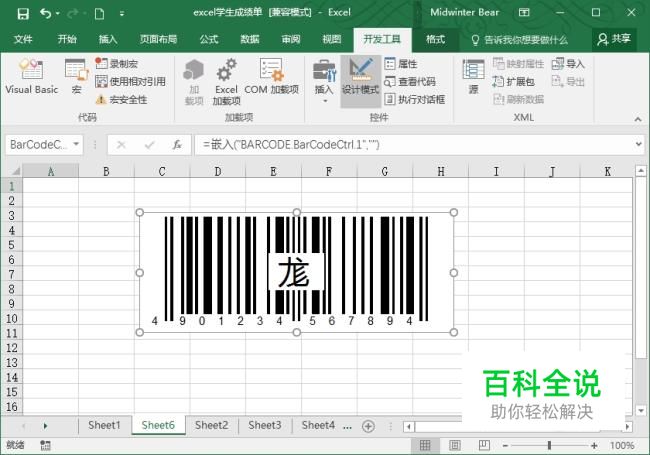Click 查看代码 view code
This screenshot has height=455, width=650.
[x=410, y=82]
